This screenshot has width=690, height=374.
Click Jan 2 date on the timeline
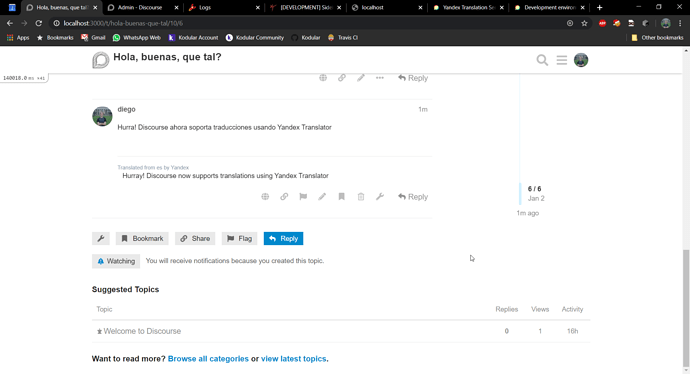[536, 198]
